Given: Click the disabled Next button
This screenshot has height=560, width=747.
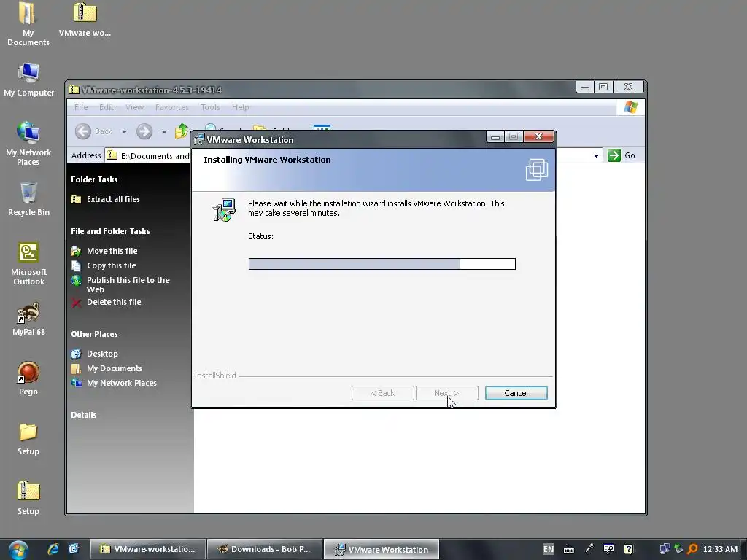Looking at the screenshot, I should pyautogui.click(x=447, y=393).
